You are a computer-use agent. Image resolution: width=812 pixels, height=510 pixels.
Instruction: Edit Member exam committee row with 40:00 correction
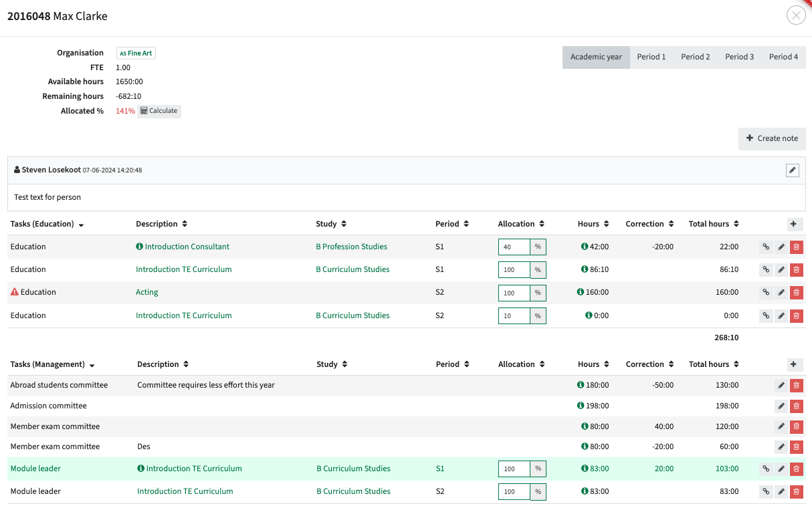tap(781, 426)
